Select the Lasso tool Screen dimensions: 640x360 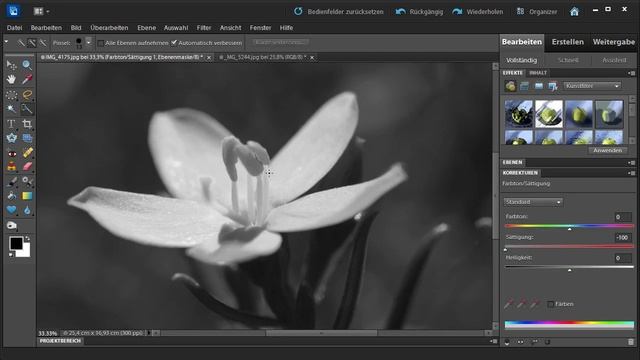pyautogui.click(x=27, y=95)
